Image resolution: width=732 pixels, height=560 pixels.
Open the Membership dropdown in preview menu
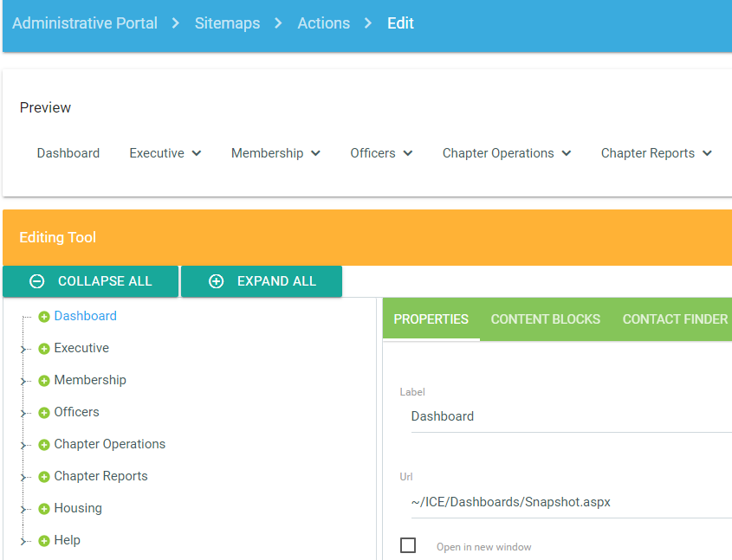pos(275,153)
